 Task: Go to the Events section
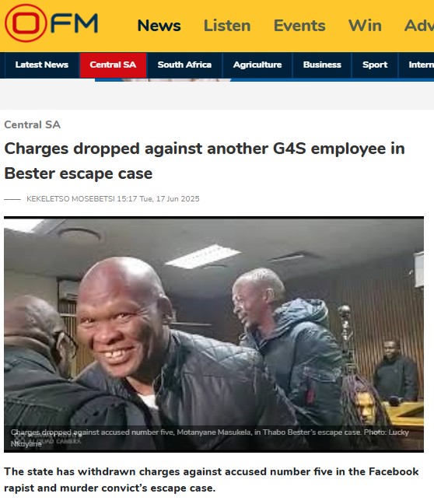coord(299,26)
